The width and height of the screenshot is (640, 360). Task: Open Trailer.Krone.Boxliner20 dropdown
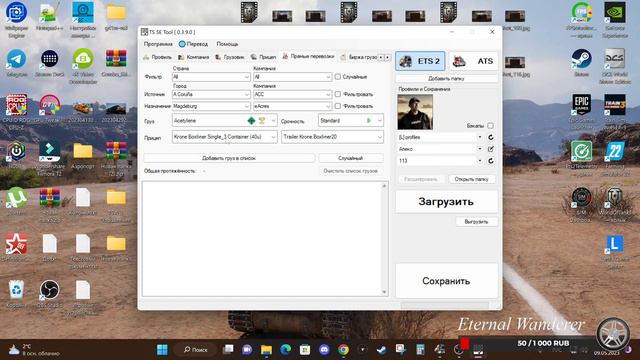333,137
